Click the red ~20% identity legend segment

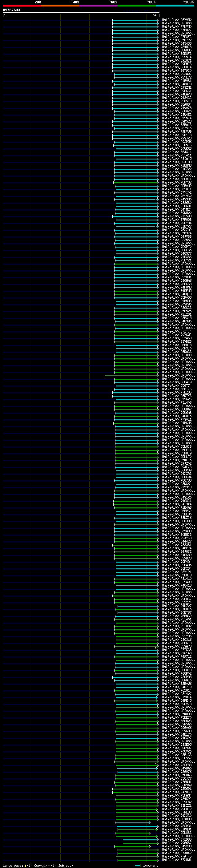coord(22,6)
